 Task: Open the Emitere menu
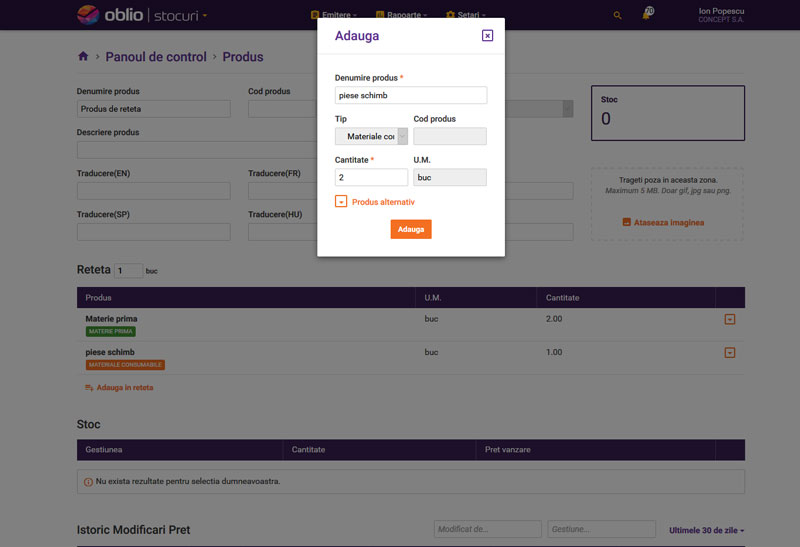pyautogui.click(x=334, y=14)
